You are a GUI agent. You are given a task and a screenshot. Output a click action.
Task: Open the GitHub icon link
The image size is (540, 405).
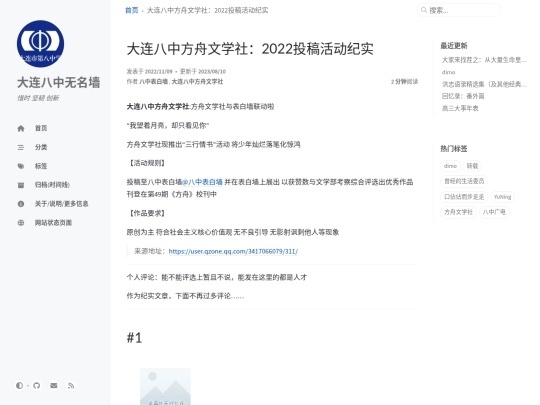tap(37, 385)
